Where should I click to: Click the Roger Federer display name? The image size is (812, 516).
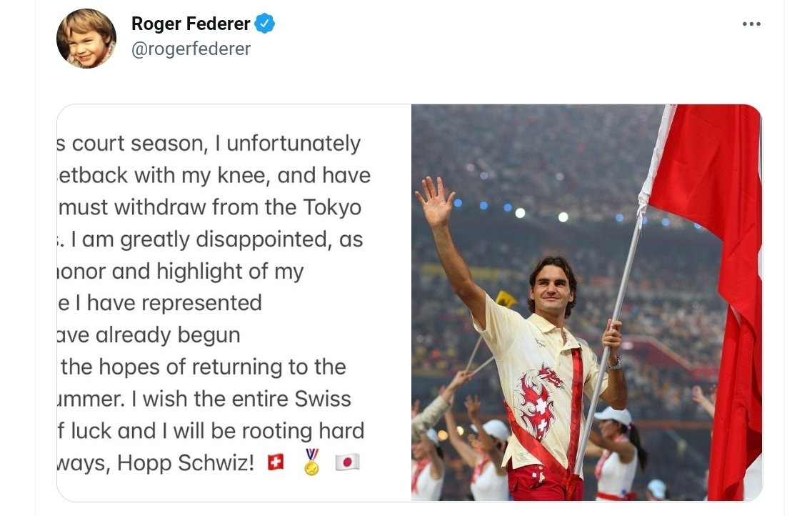click(191, 24)
